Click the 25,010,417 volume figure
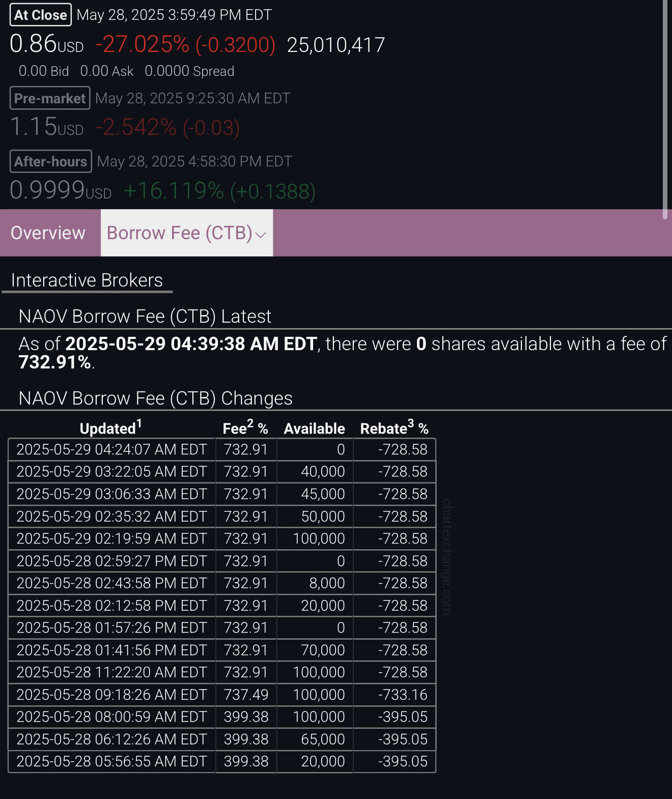This screenshot has height=799, width=672. click(336, 45)
